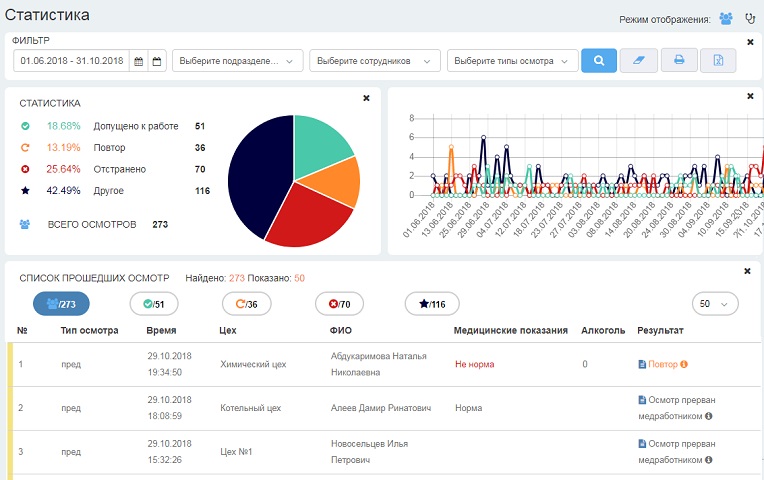Expand the Выберите подразделение dropdown
The width and height of the screenshot is (764, 480).
(x=238, y=62)
